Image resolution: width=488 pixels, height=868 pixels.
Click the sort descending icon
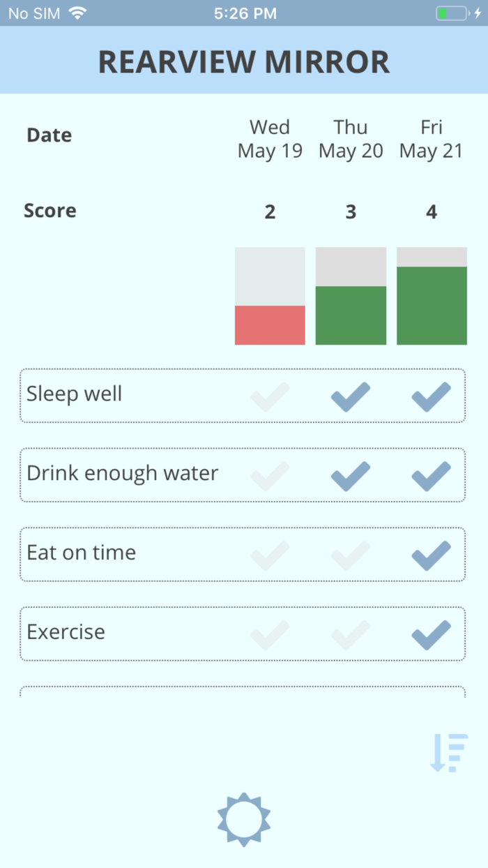coord(449,753)
